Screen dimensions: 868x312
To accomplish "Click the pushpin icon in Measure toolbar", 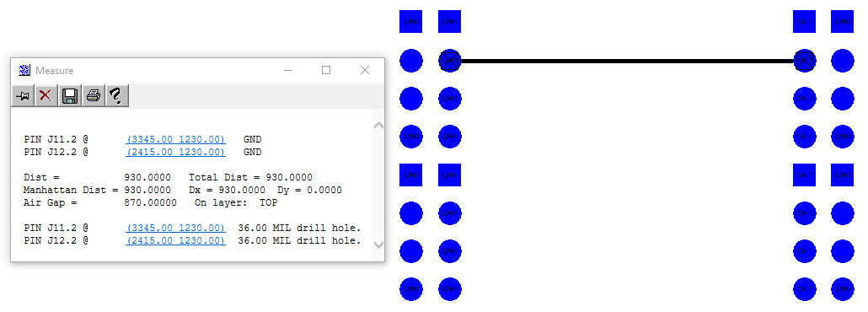I will click(23, 96).
